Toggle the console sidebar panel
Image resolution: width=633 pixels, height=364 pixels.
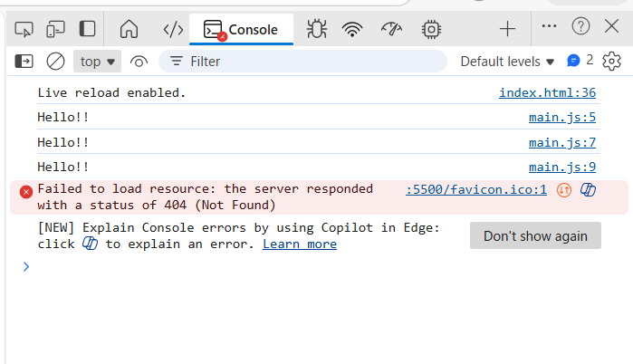pyautogui.click(x=24, y=62)
